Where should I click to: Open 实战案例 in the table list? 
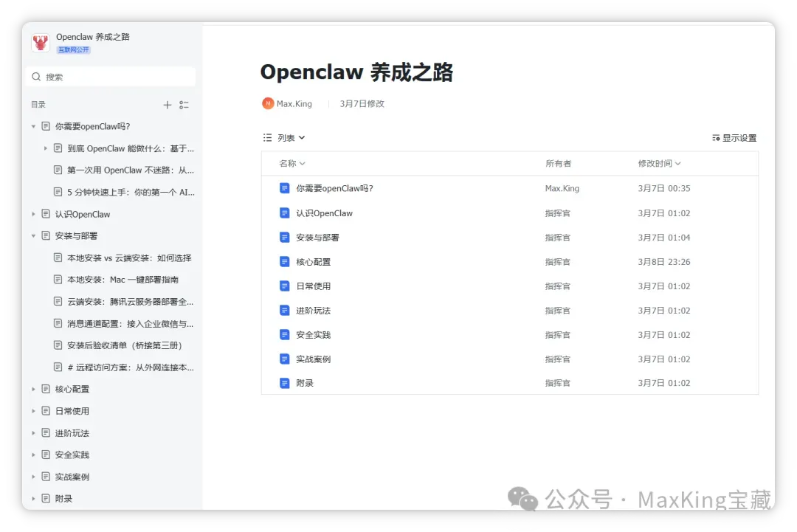[313, 359]
